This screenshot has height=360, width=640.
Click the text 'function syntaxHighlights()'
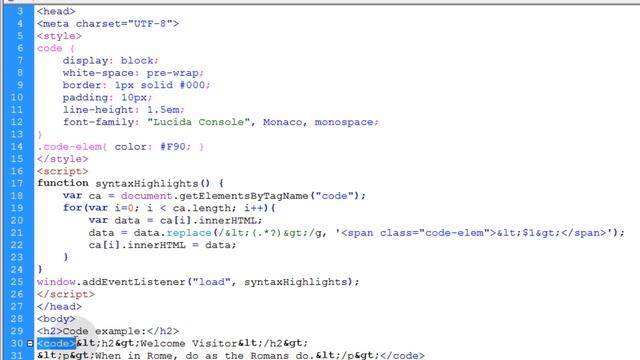tap(123, 183)
